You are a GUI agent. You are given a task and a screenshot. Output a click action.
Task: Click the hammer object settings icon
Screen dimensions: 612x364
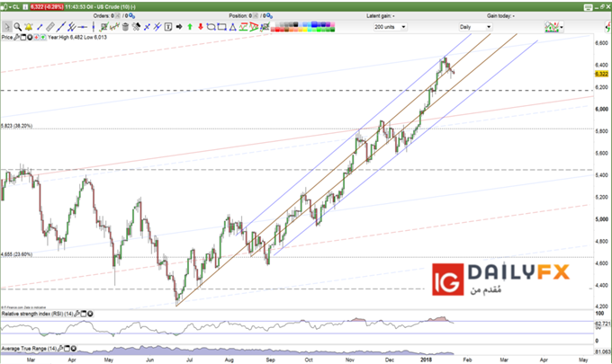pyautogui.click(x=136, y=27)
